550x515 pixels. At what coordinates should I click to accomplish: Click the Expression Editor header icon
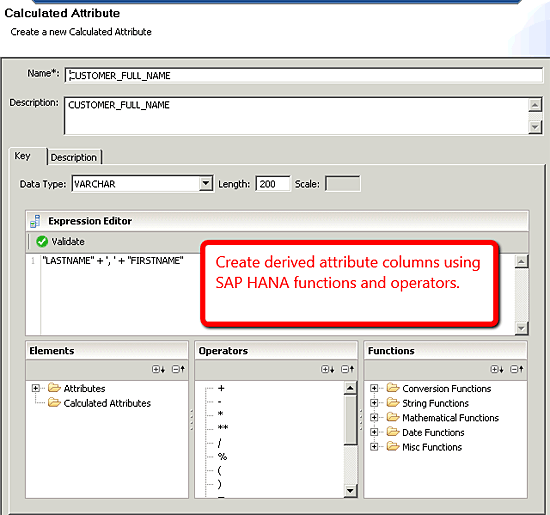tap(35, 221)
